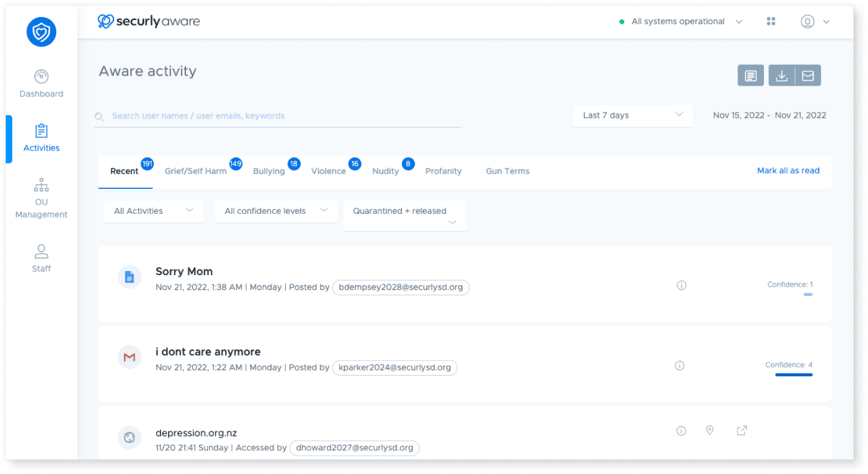This screenshot has height=474, width=868.
Task: Click Mark all as read
Action: coord(788,170)
